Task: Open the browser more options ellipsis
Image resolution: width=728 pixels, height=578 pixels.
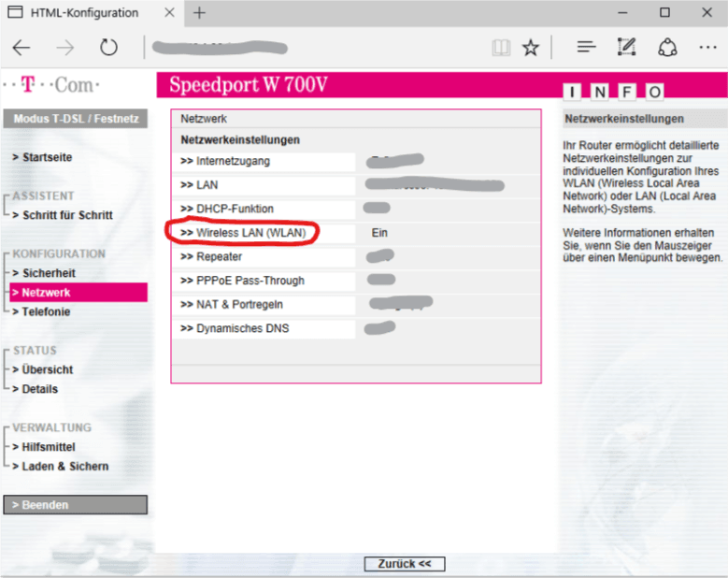Action: coord(707,48)
